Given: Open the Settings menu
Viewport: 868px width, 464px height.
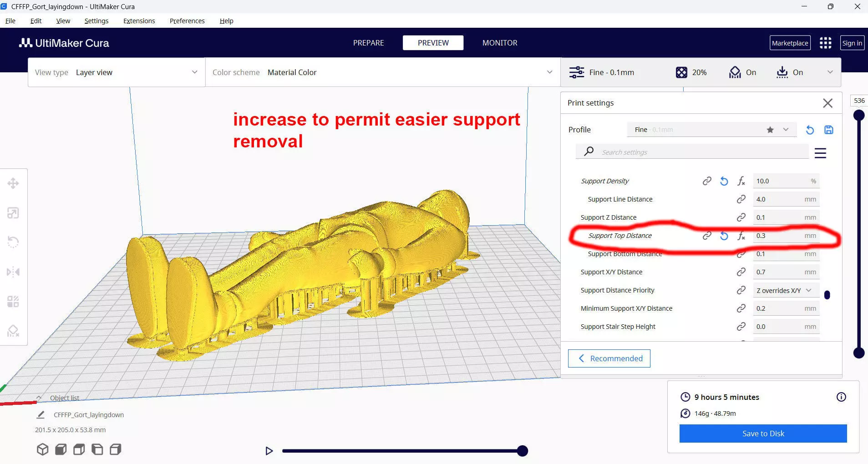Looking at the screenshot, I should (x=96, y=21).
